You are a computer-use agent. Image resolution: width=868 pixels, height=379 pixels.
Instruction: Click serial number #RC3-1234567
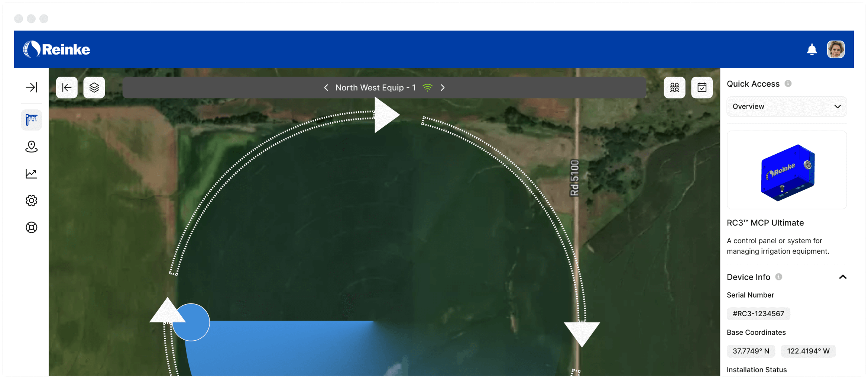coord(758,314)
